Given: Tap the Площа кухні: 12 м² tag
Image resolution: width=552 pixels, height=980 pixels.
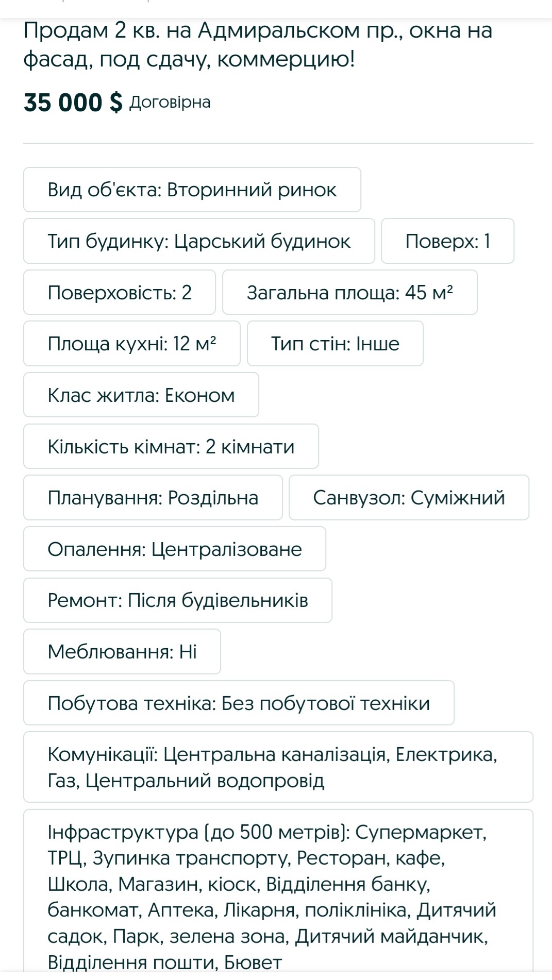Looking at the screenshot, I should click(x=132, y=344).
